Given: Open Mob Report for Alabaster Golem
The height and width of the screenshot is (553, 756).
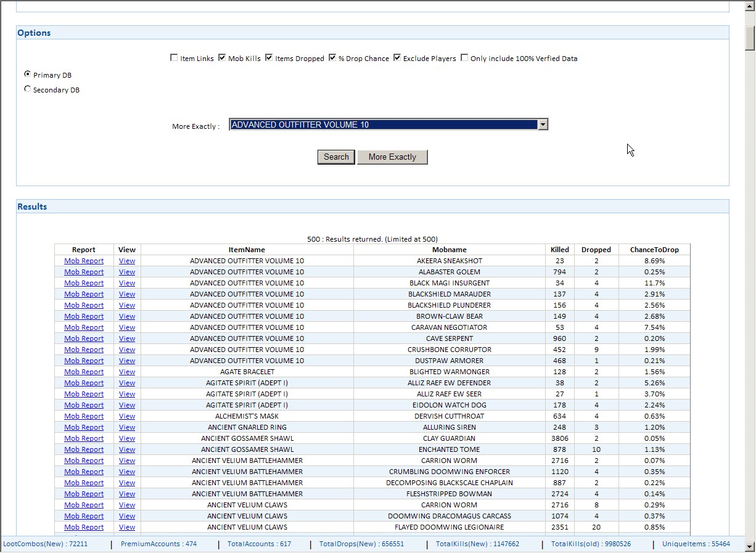Looking at the screenshot, I should coord(84,272).
